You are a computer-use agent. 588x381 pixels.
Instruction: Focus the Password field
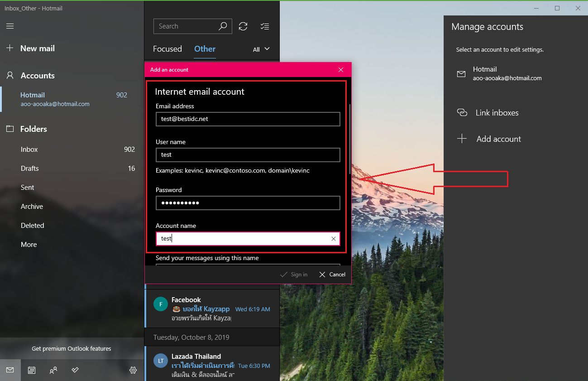pos(248,203)
